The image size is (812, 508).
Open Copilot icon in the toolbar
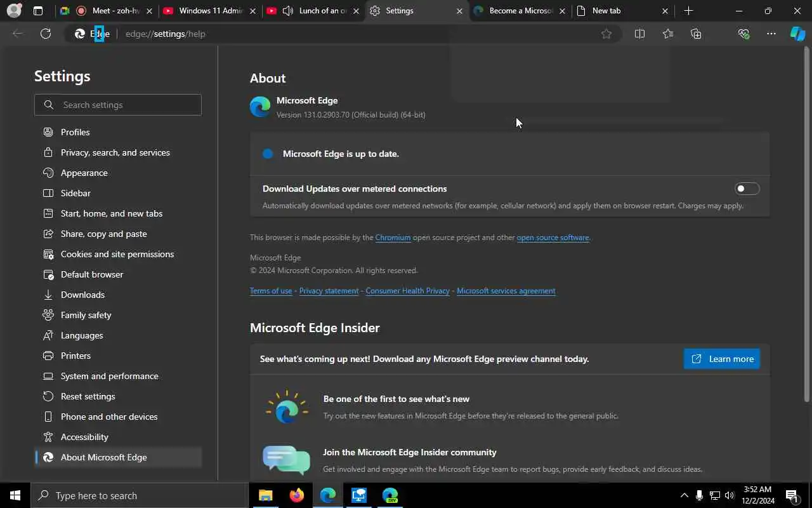point(797,34)
